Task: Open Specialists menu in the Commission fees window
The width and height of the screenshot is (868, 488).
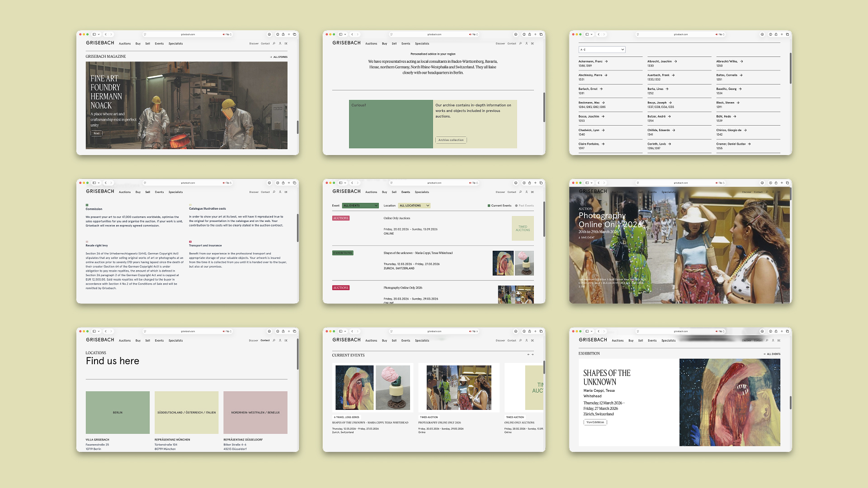Action: pyautogui.click(x=175, y=192)
